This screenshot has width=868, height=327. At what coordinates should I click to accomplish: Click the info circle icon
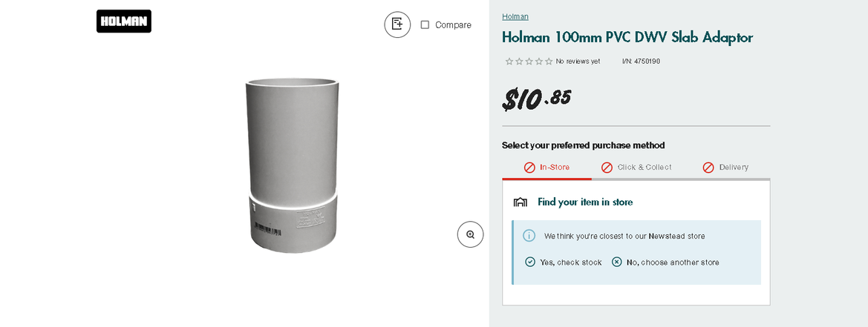(x=529, y=236)
